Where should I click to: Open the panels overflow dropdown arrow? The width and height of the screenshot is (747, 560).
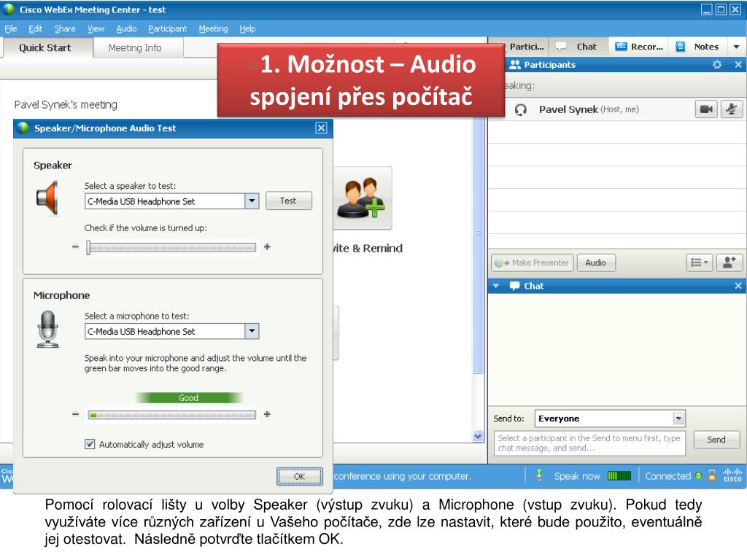[x=737, y=47]
